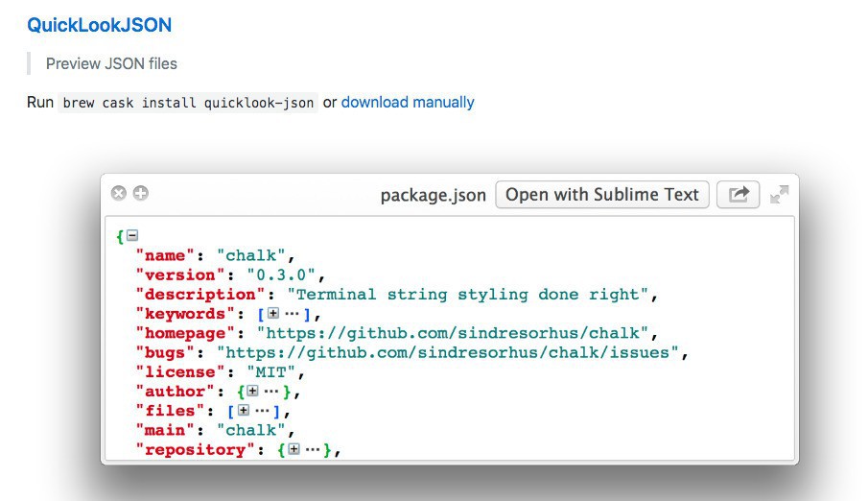Close the Quick Look preview window

click(119, 194)
